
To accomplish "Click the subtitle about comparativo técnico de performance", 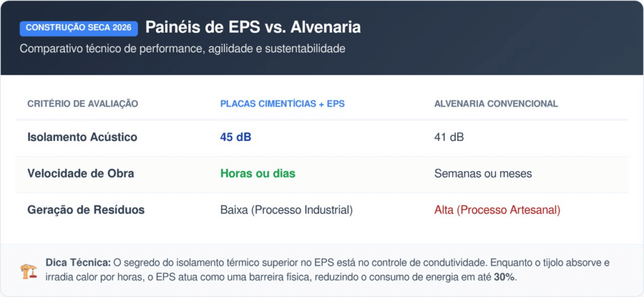I will pyautogui.click(x=182, y=49).
